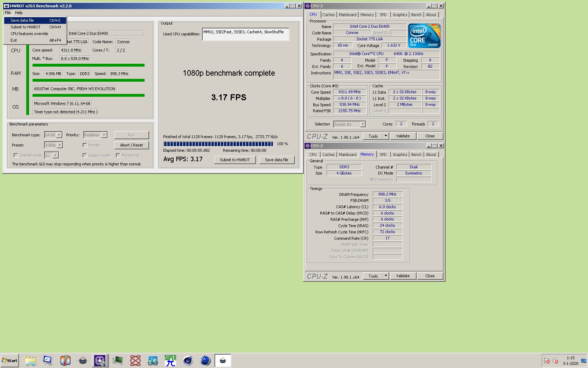This screenshot has height=368, width=588.
Task: Open the Start menu
Action: point(10,361)
